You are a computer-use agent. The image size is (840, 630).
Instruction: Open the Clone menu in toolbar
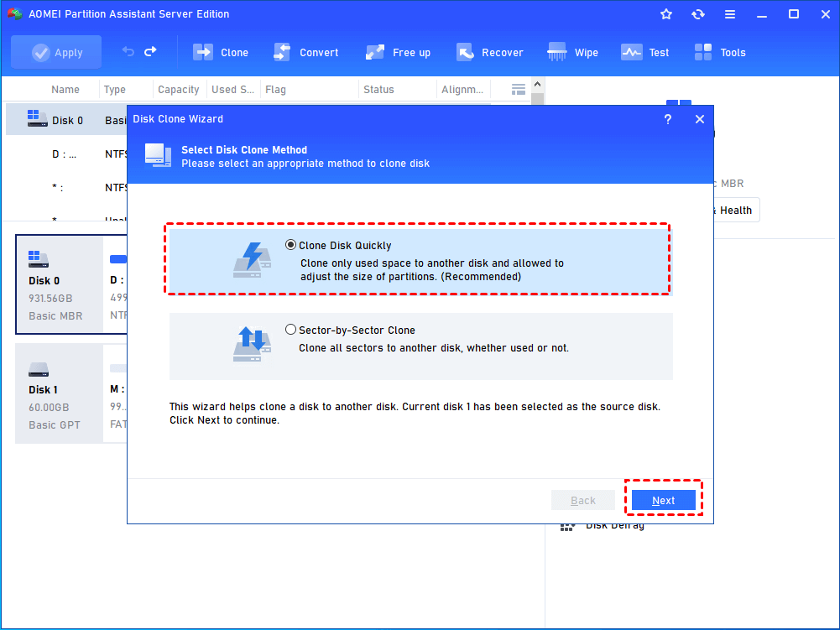coord(220,53)
